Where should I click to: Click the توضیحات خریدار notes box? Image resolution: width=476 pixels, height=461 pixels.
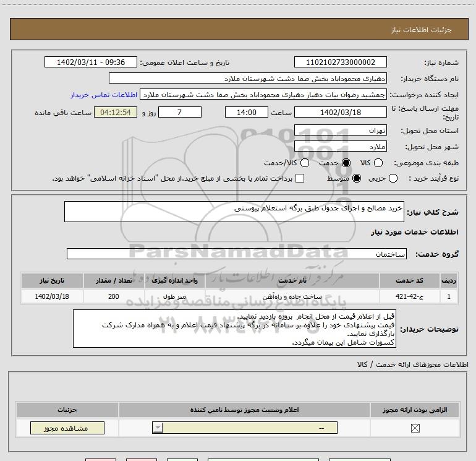click(234, 329)
